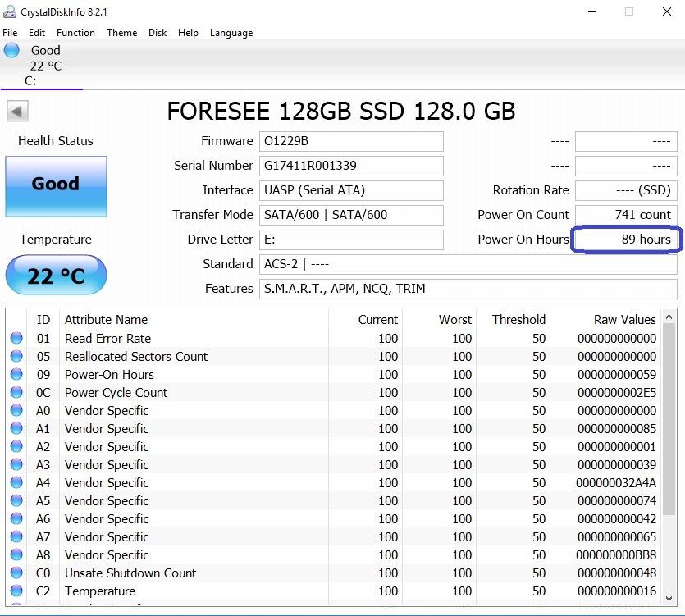685x616 pixels.
Task: Select the Reallocated Sectors Count row text
Action: click(x=136, y=357)
